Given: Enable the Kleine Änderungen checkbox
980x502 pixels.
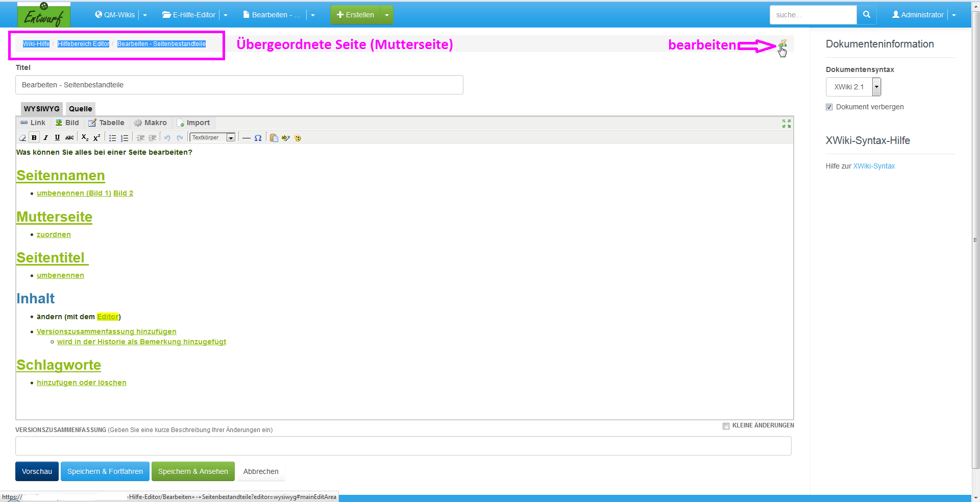Looking at the screenshot, I should [x=726, y=426].
